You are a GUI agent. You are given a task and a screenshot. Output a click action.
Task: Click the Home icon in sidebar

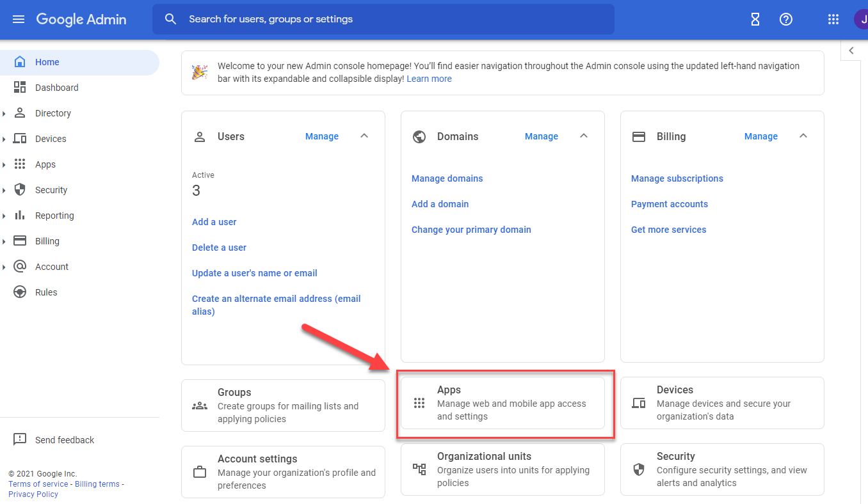tap(20, 62)
